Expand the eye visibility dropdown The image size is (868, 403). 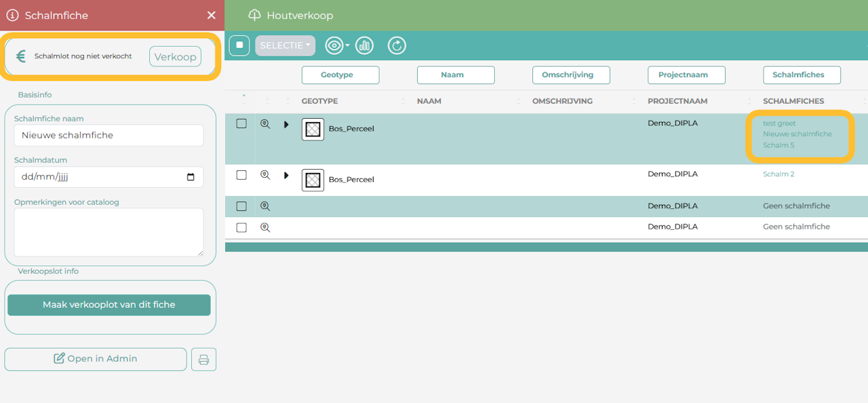[x=337, y=45]
